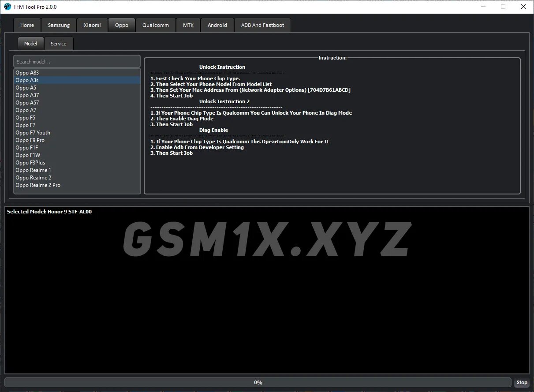Click 'Enable Adb From Developer Setting' line
Viewport: 534px width, 392px height.
point(197,147)
